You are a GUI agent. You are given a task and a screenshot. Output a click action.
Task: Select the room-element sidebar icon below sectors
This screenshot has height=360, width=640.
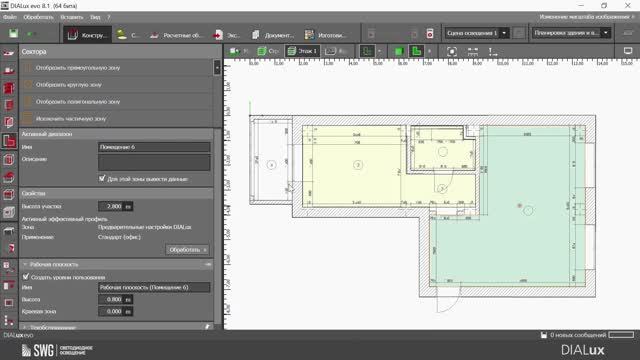(9, 159)
